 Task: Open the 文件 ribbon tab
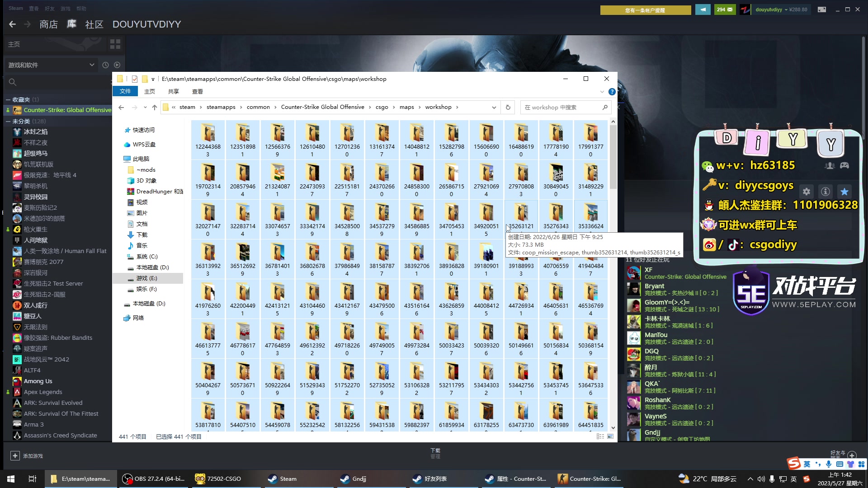coord(125,91)
